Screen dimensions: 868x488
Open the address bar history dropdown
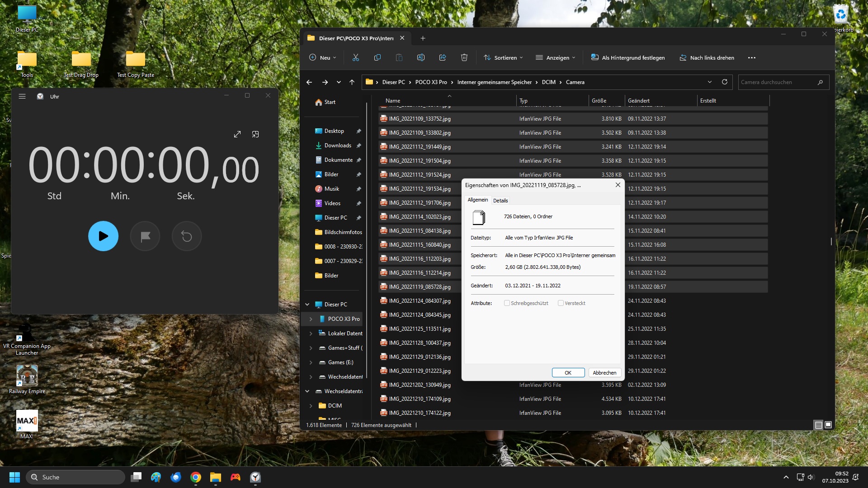[709, 82]
